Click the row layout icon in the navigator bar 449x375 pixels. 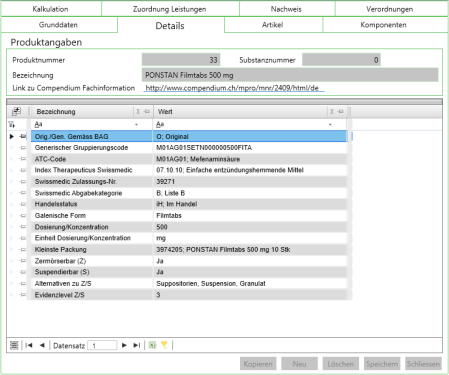14,345
